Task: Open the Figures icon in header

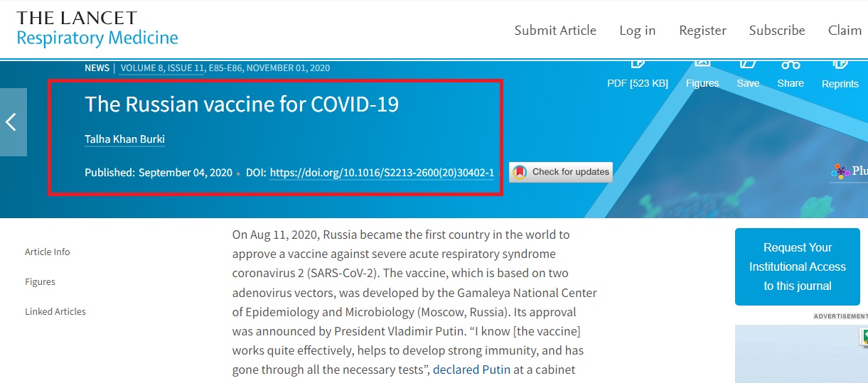Action: pyautogui.click(x=702, y=74)
